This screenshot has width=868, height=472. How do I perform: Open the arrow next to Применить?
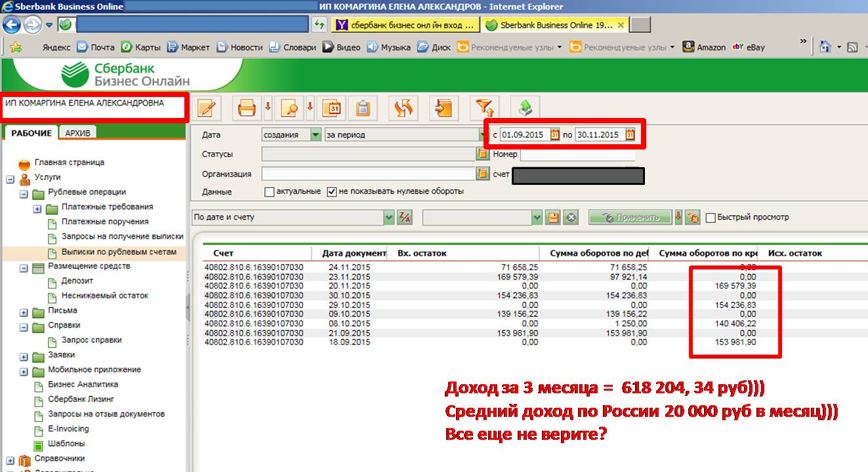(x=678, y=217)
